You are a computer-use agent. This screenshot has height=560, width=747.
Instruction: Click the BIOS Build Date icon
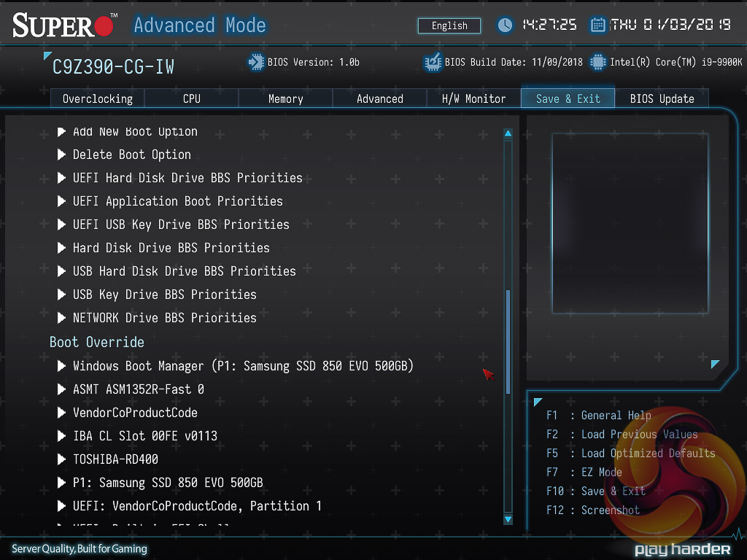433,62
